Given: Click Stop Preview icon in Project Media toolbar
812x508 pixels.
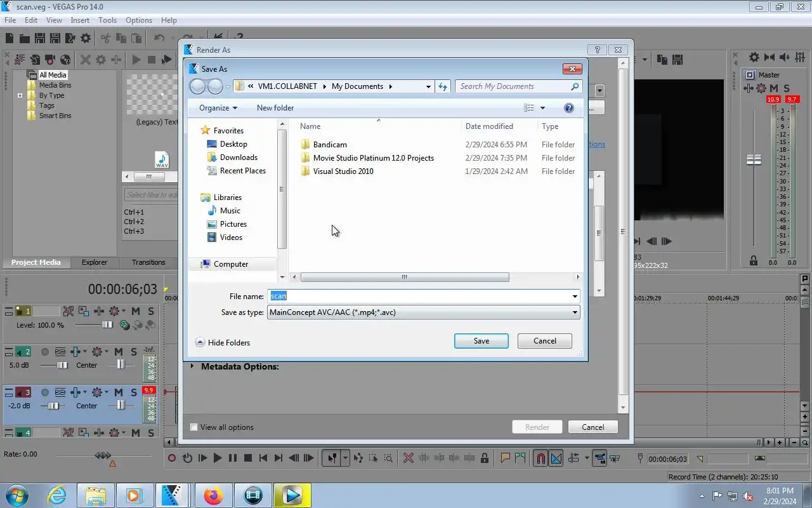Looking at the screenshot, I should [152, 60].
